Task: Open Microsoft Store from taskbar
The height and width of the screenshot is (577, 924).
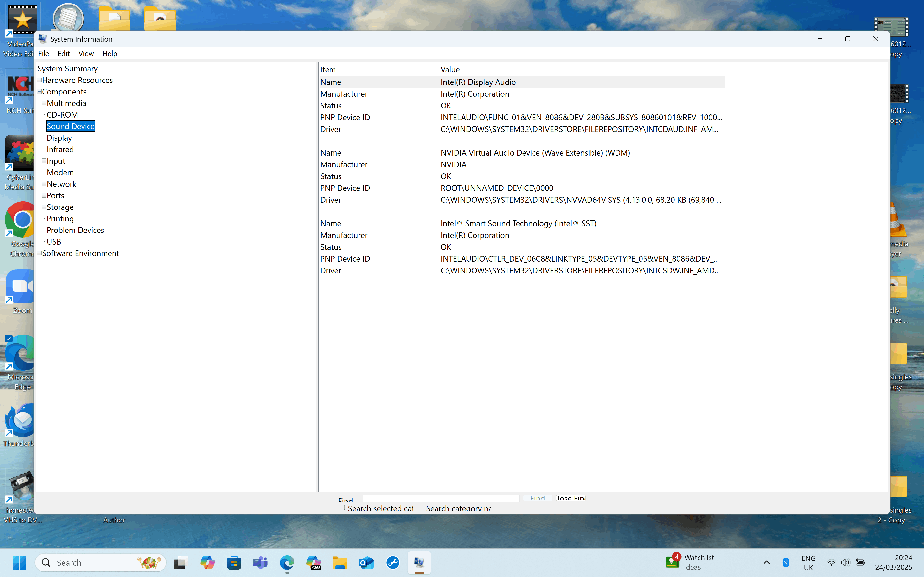Action: (234, 563)
